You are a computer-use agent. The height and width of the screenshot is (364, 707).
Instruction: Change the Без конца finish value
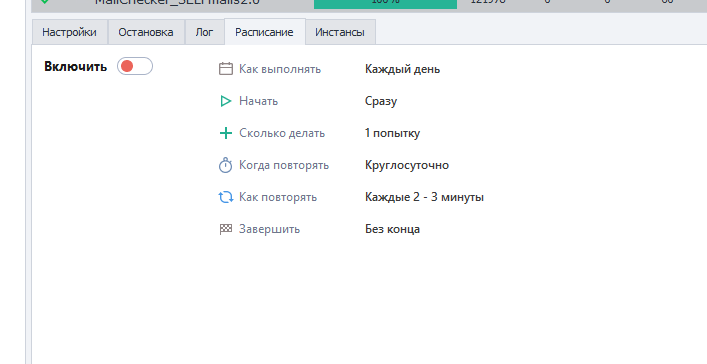392,229
